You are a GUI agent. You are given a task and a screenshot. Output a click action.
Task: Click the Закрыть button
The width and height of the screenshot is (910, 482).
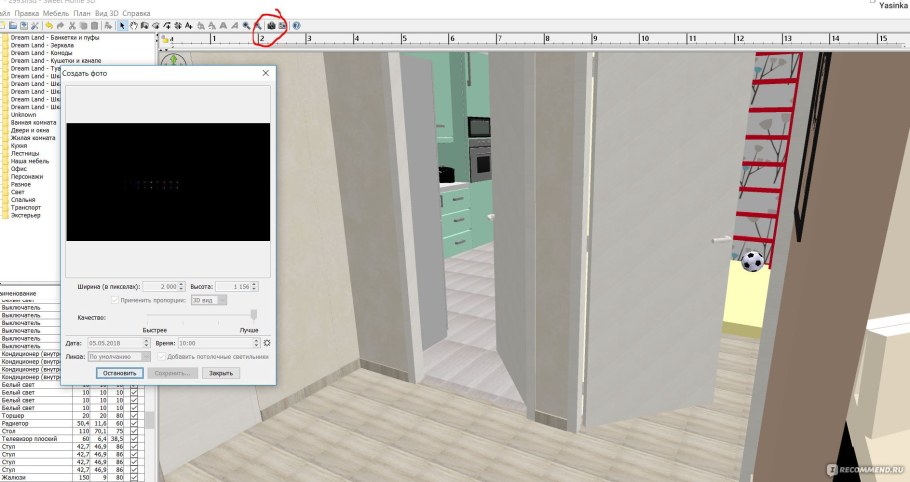221,373
